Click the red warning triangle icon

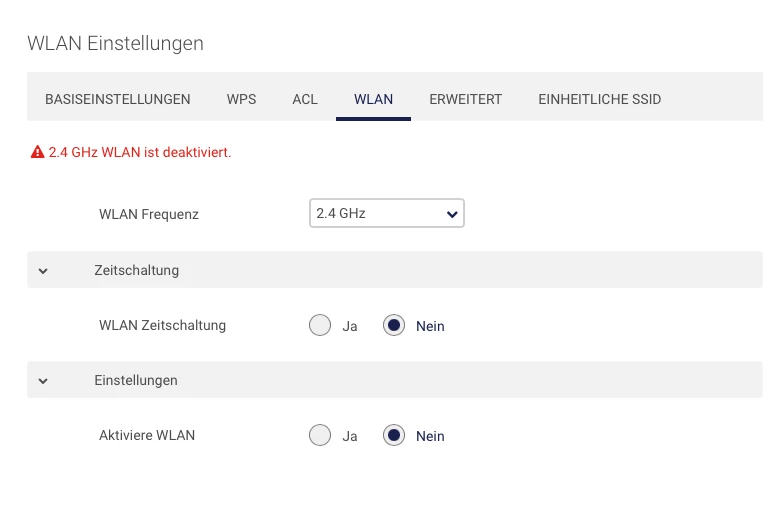37,153
